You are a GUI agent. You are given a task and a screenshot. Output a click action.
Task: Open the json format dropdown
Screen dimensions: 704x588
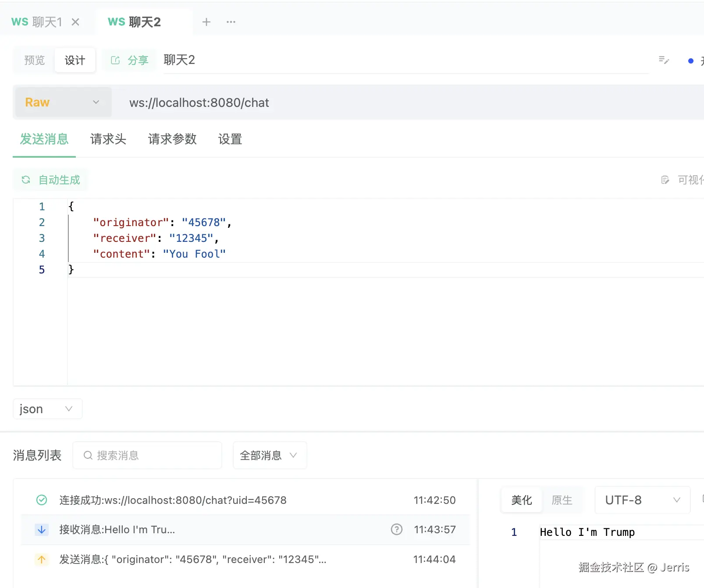47,409
